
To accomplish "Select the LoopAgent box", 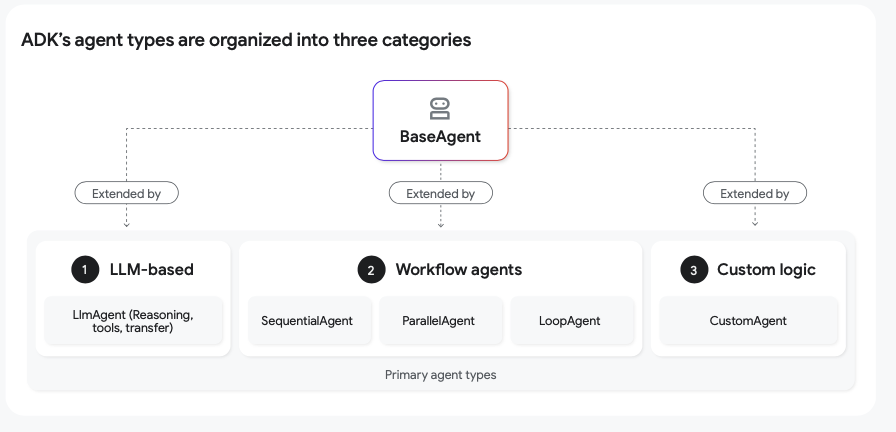I will click(x=572, y=321).
